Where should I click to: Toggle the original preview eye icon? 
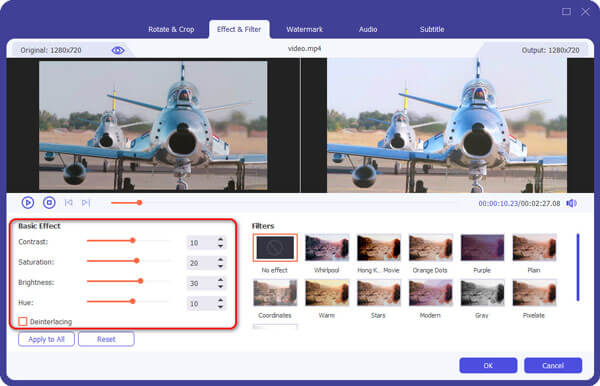117,50
